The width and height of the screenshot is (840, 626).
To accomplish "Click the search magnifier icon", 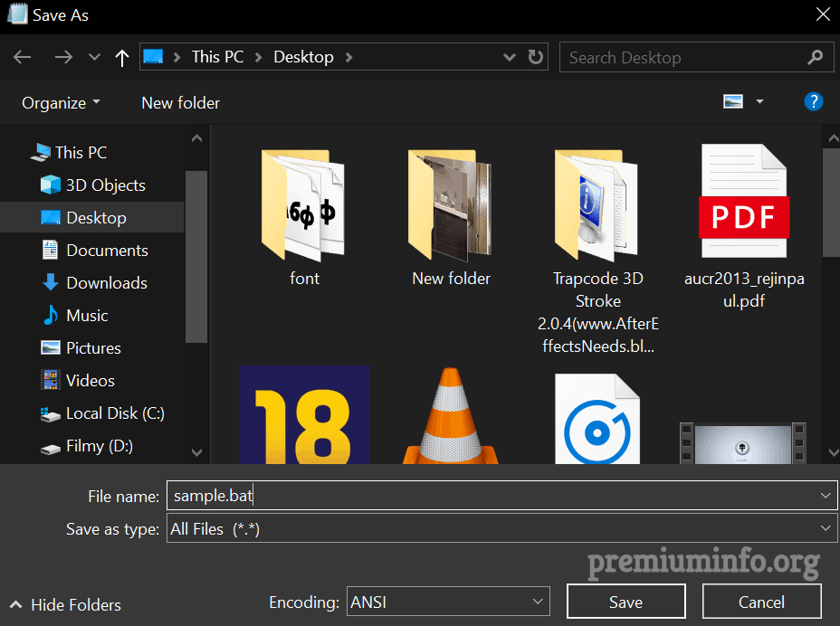I will [815, 57].
